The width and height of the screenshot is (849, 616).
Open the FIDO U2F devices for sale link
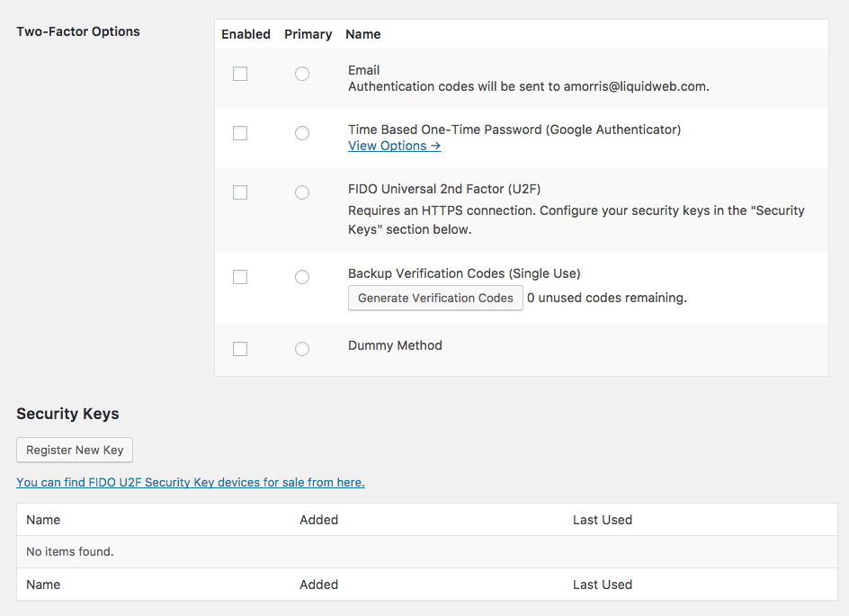[191, 482]
